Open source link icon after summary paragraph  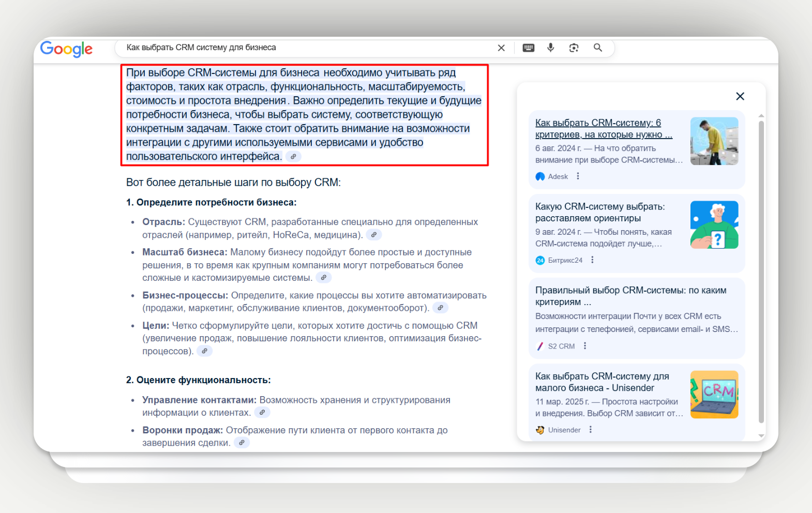(x=293, y=157)
